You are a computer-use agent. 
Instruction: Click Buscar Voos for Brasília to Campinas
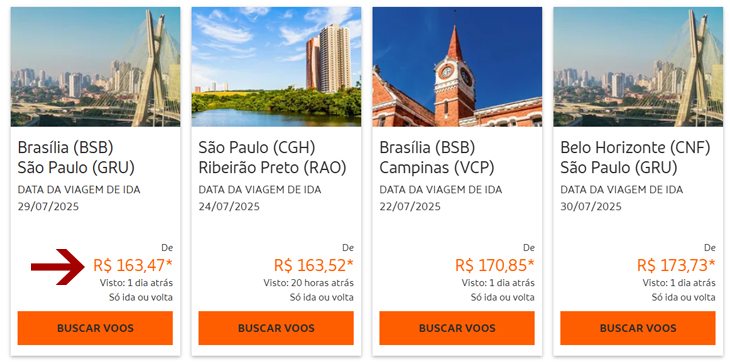(457, 328)
